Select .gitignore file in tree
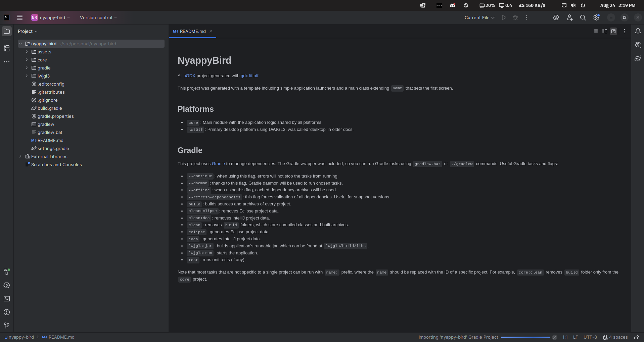This screenshot has width=644, height=342. pyautogui.click(x=47, y=100)
